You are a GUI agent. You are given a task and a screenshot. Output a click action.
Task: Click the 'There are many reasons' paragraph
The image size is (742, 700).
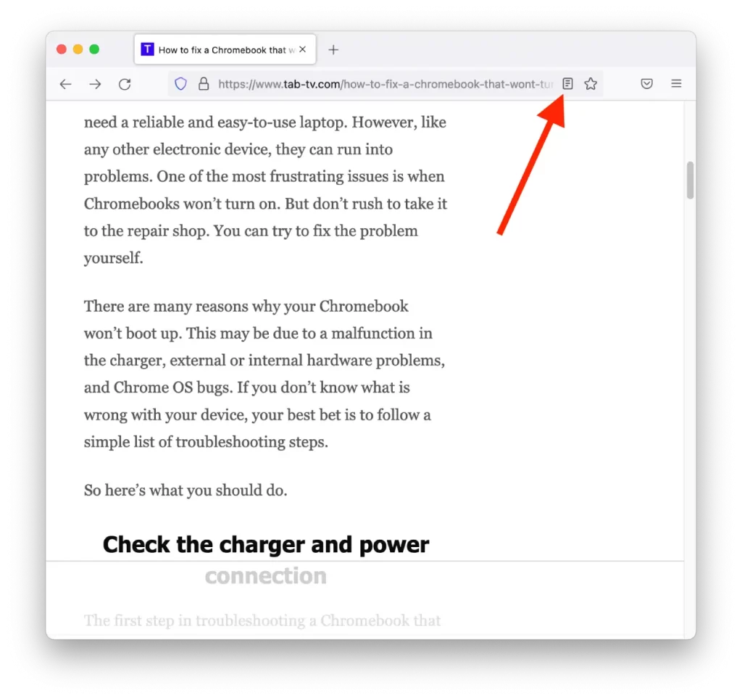(x=264, y=374)
